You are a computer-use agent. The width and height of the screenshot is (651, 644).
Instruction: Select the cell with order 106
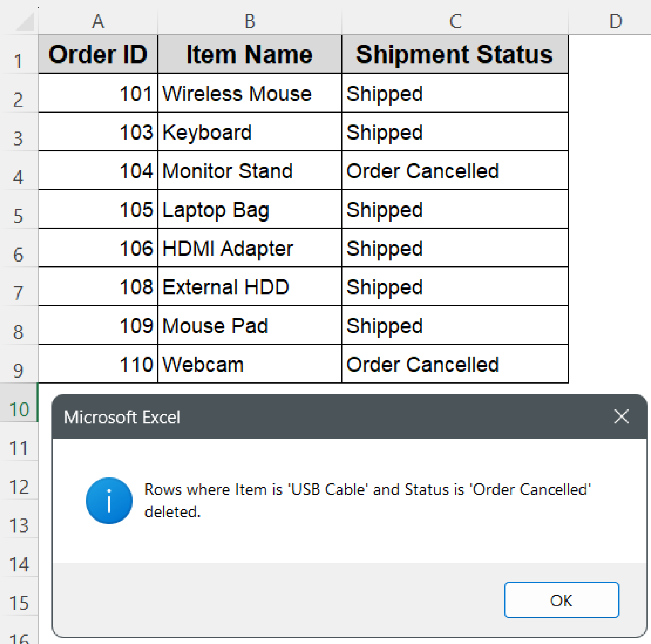tap(98, 248)
